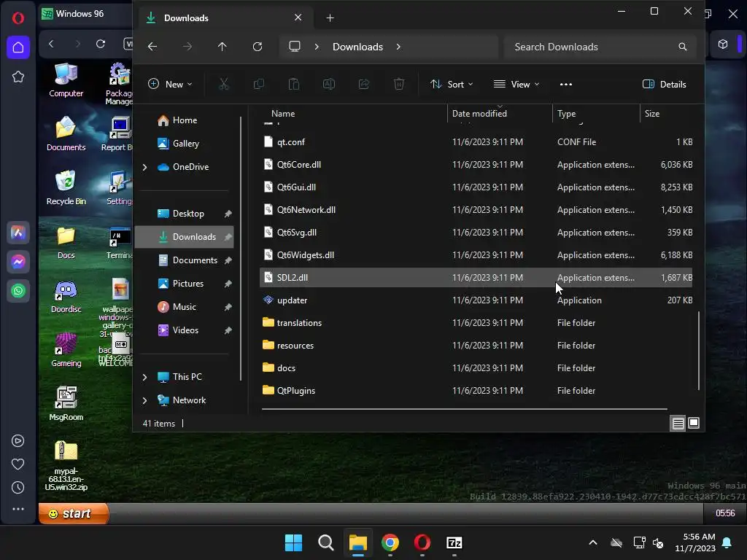
Task: Select Gallery in navigation pane
Action: pos(186,144)
